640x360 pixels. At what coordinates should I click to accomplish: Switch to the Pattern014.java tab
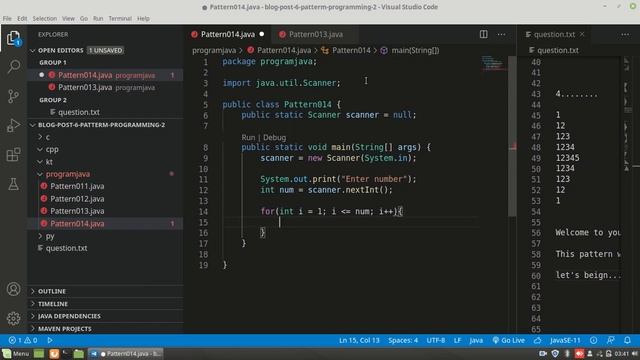pyautogui.click(x=227, y=34)
